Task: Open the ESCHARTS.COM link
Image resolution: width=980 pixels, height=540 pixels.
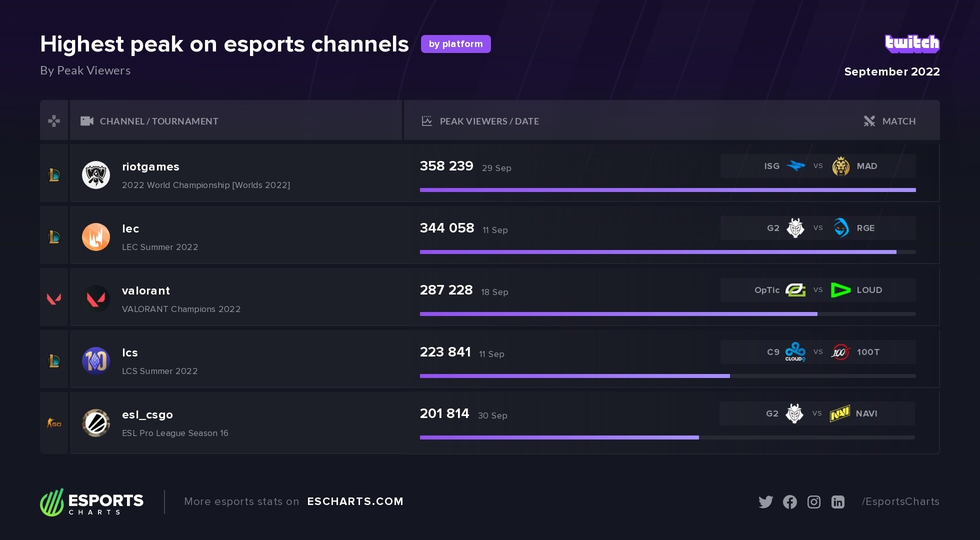Action: pyautogui.click(x=355, y=501)
